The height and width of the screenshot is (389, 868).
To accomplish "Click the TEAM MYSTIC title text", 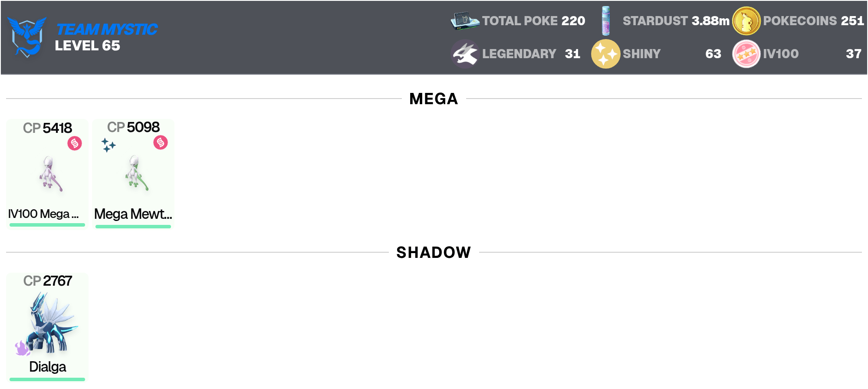I will coord(107,29).
